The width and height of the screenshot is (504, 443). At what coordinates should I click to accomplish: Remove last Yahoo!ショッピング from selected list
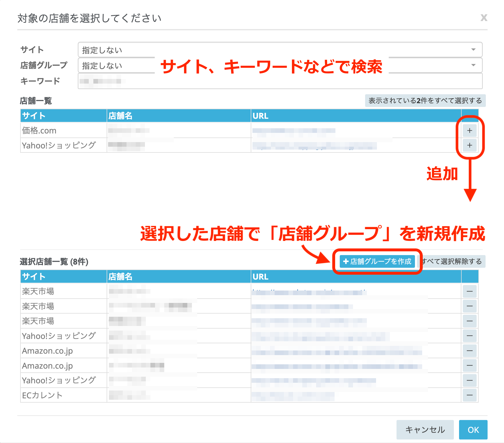(469, 380)
